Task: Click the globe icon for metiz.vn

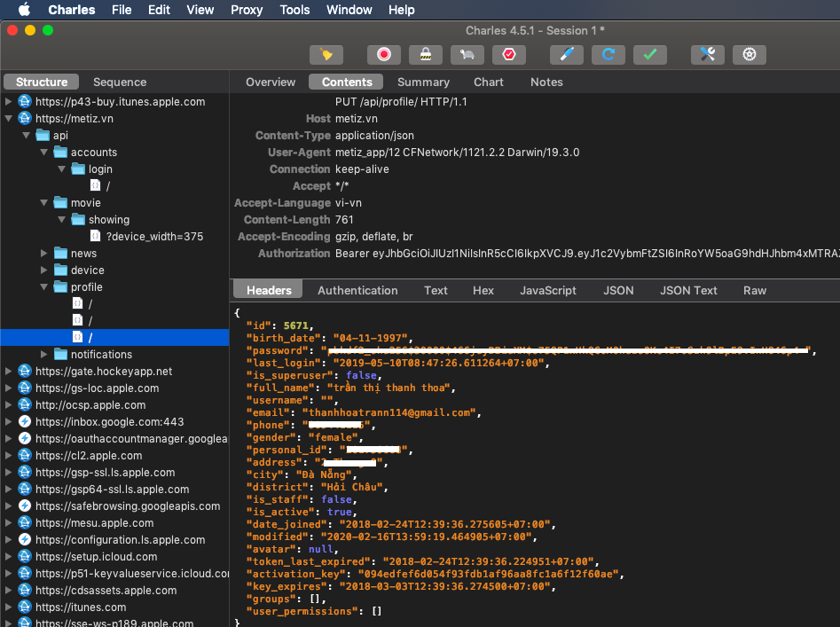Action: tap(25, 118)
